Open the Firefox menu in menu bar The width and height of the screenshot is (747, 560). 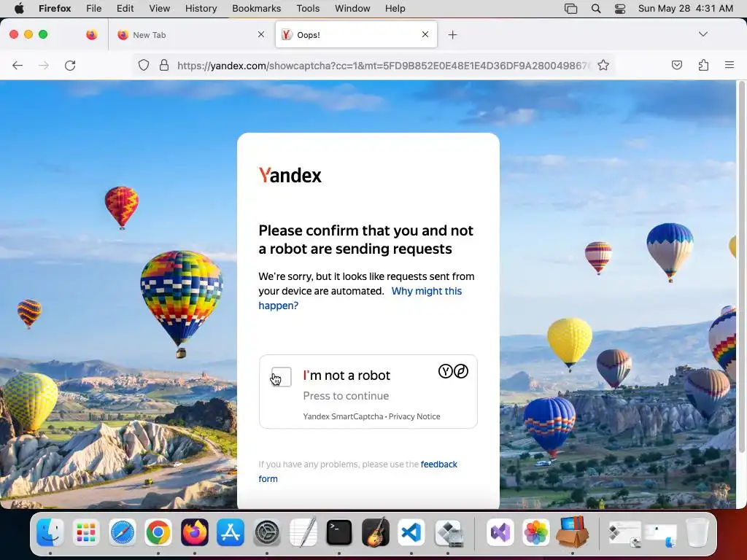click(55, 8)
